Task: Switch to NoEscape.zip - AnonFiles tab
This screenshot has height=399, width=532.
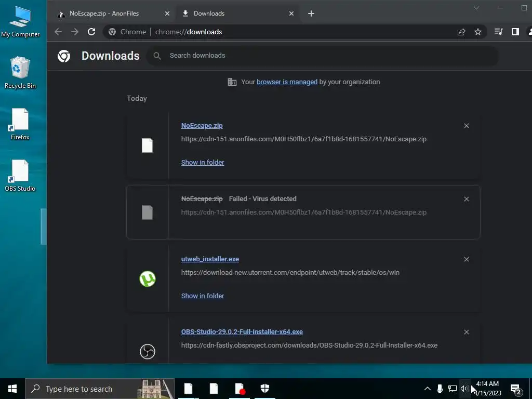Action: pyautogui.click(x=104, y=14)
